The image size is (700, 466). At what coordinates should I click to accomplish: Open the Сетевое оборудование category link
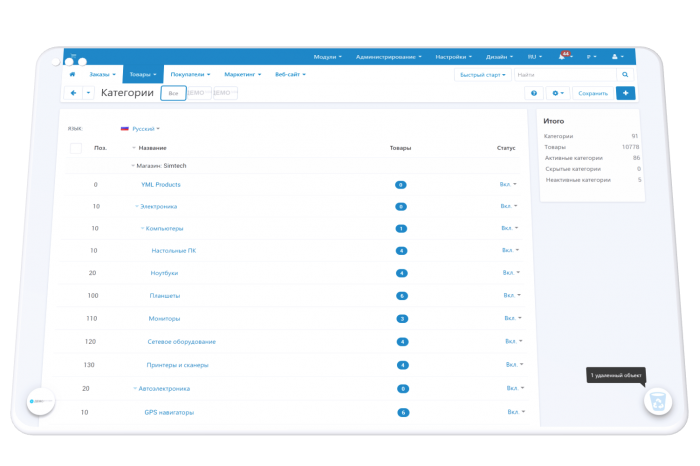coord(181,341)
